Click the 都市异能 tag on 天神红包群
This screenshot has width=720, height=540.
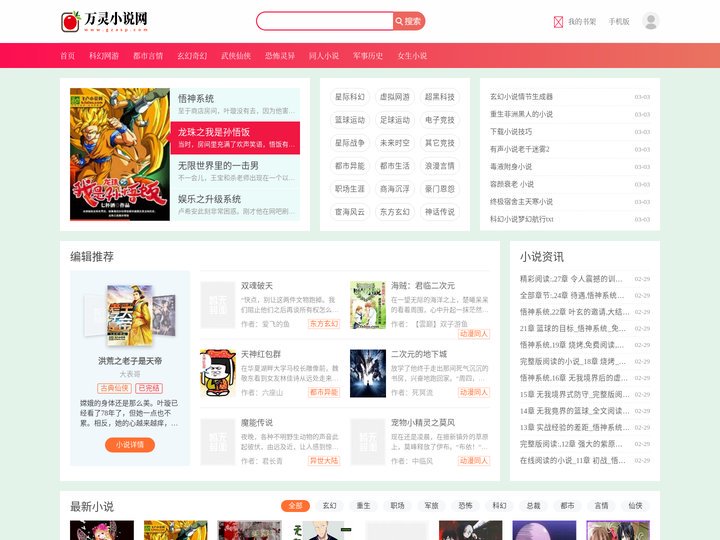point(324,392)
